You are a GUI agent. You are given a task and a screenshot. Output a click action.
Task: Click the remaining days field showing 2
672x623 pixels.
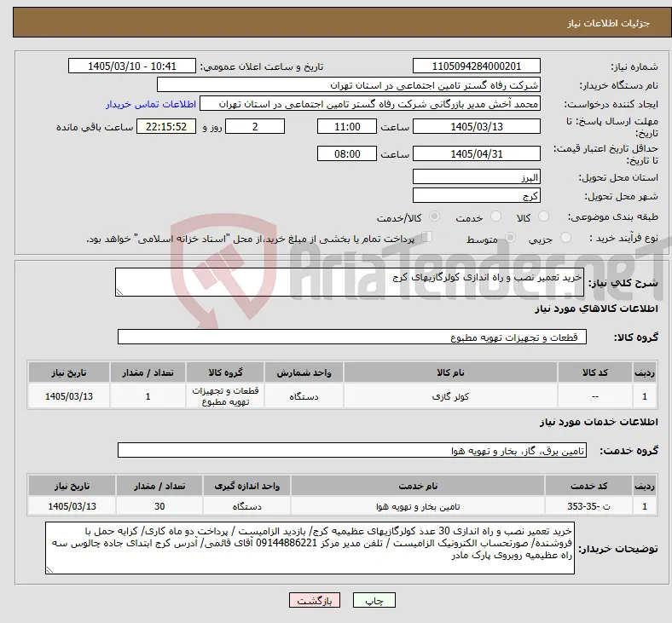click(255, 127)
